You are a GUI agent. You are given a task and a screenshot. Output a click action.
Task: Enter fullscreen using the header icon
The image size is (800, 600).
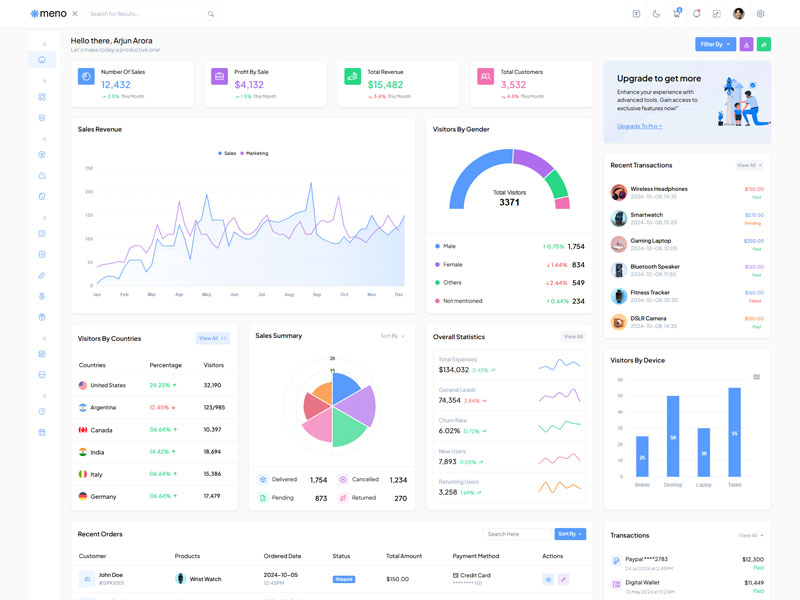pos(717,14)
